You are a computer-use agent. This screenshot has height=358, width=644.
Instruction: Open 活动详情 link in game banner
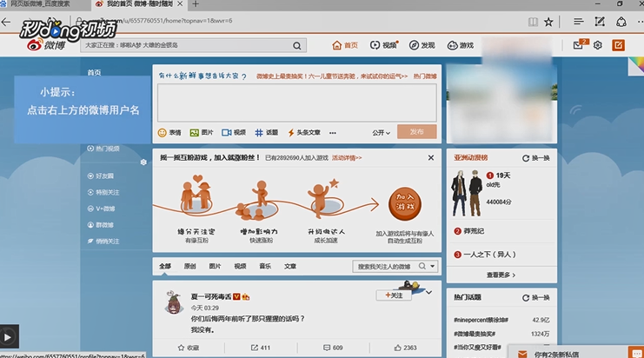coord(347,157)
